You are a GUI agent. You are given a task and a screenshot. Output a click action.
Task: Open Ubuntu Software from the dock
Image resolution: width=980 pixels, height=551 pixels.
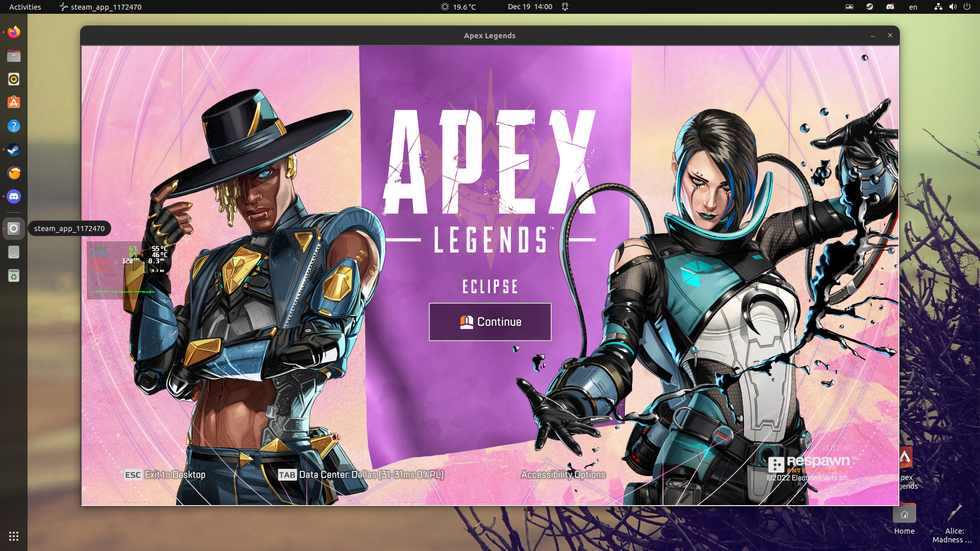pos(14,103)
